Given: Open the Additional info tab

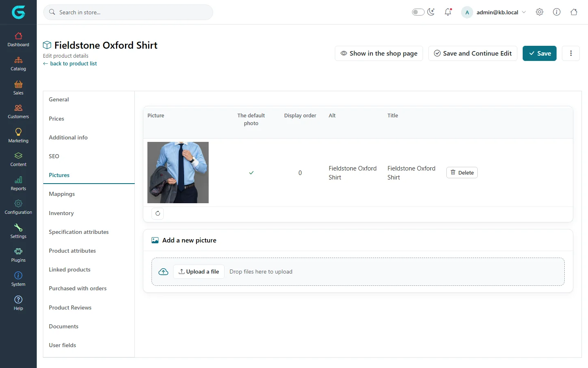Looking at the screenshot, I should pyautogui.click(x=89, y=137).
